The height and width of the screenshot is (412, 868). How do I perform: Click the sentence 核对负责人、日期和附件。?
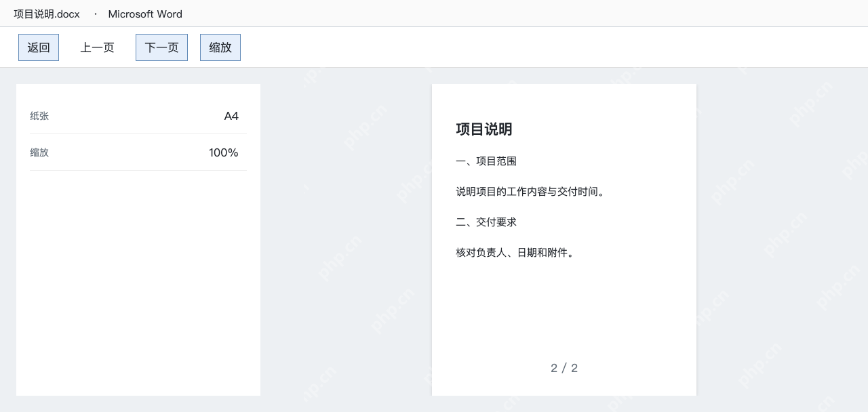pos(517,253)
